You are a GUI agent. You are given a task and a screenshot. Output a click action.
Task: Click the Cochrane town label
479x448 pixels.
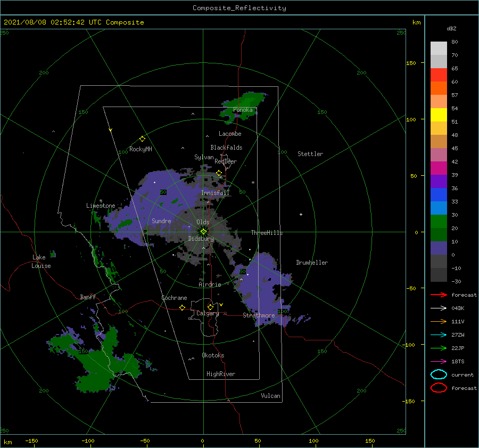[x=174, y=298]
